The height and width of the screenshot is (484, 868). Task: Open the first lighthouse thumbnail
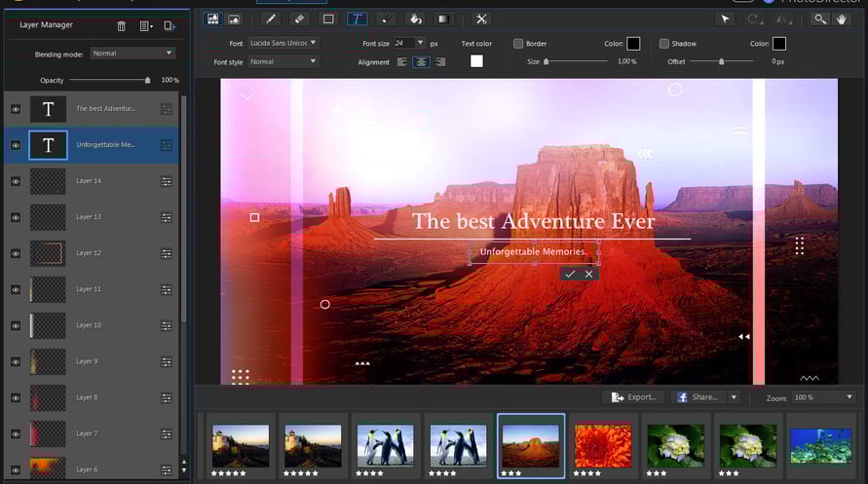pyautogui.click(x=241, y=446)
